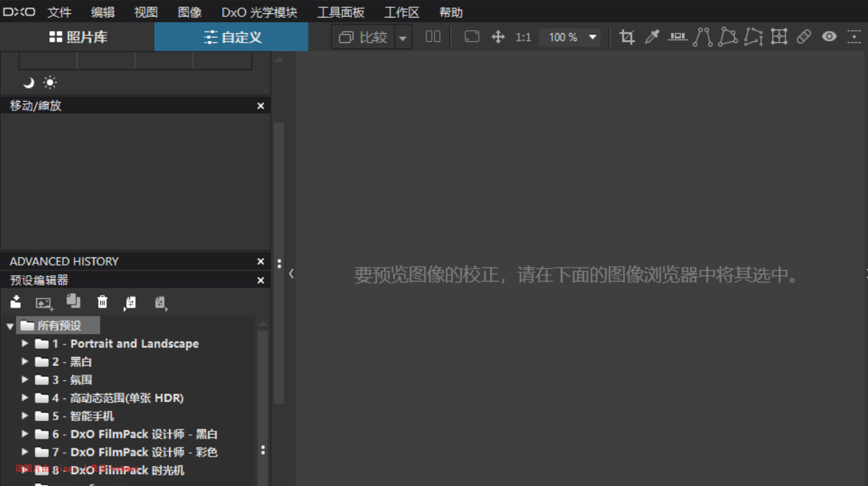Screen dimensions: 868x486
Task: Expand 7 - DxO FilmPack 设计师 - 彩色
Action: (x=24, y=452)
